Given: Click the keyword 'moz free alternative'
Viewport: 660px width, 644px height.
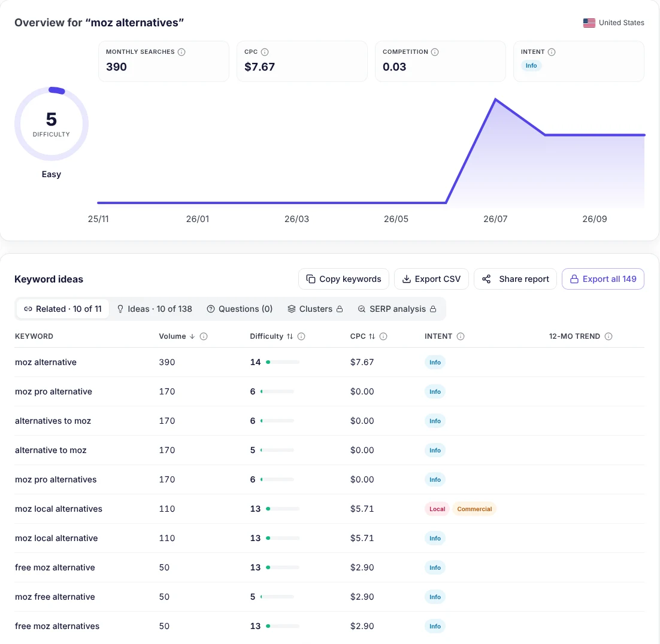Looking at the screenshot, I should [55, 597].
